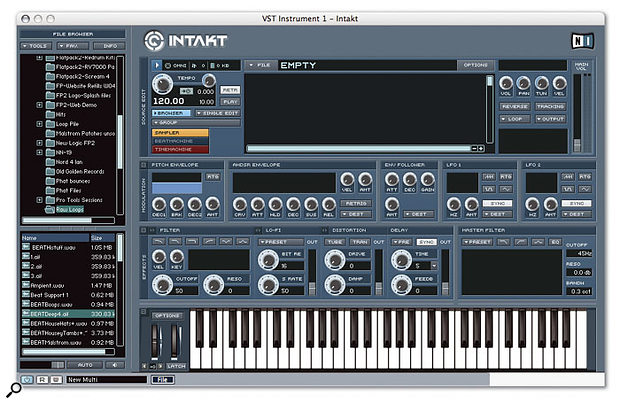Click zoom-in plus icon under waveform display
Viewport: 620px width, 404px height.
click(481, 149)
